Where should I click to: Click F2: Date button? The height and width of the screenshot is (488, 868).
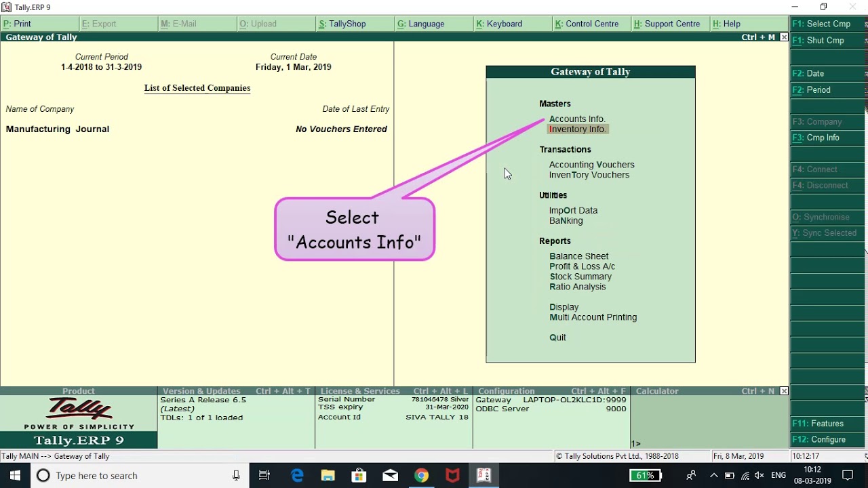click(x=828, y=73)
